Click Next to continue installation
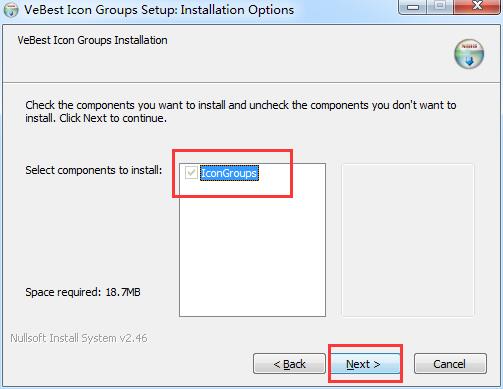This screenshot has height=389, width=503. click(x=363, y=364)
